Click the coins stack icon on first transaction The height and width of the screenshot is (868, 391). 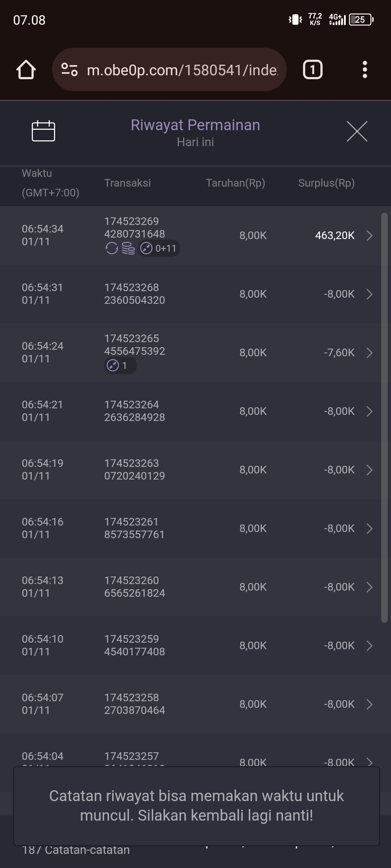128,248
